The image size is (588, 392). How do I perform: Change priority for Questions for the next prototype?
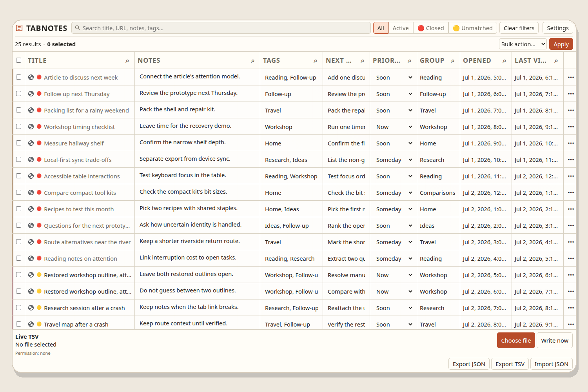pyautogui.click(x=394, y=226)
